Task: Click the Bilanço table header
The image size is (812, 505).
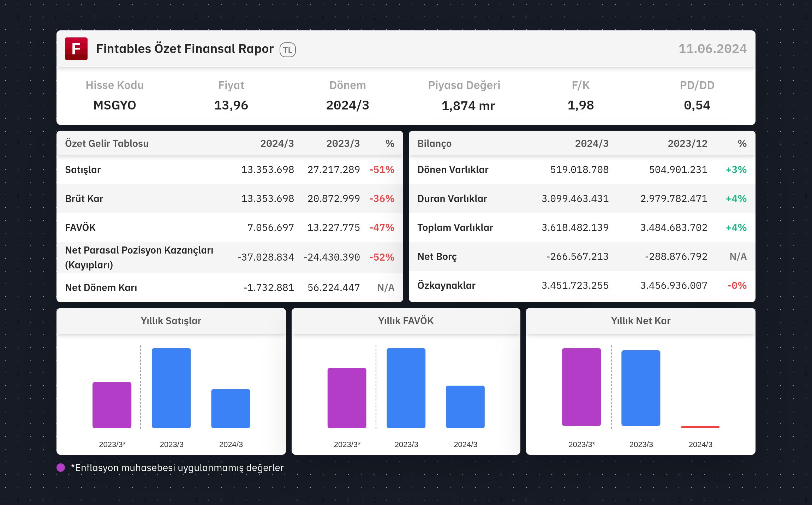Action: tap(434, 144)
